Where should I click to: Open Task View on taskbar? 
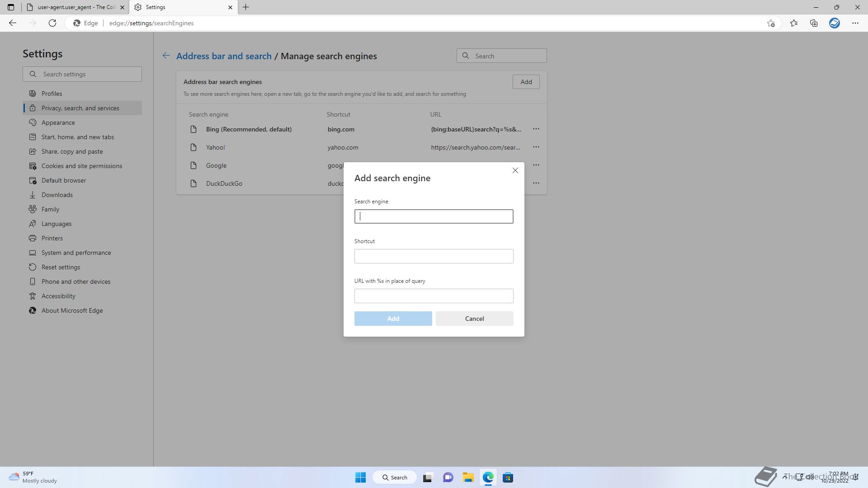pos(428,478)
